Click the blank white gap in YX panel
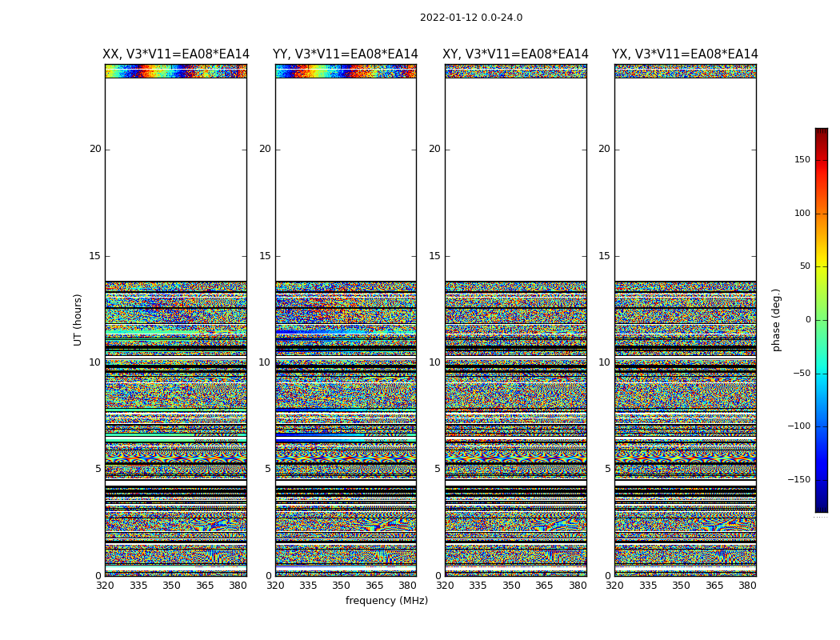The width and height of the screenshot is (840, 640). pyautogui.click(x=685, y=180)
